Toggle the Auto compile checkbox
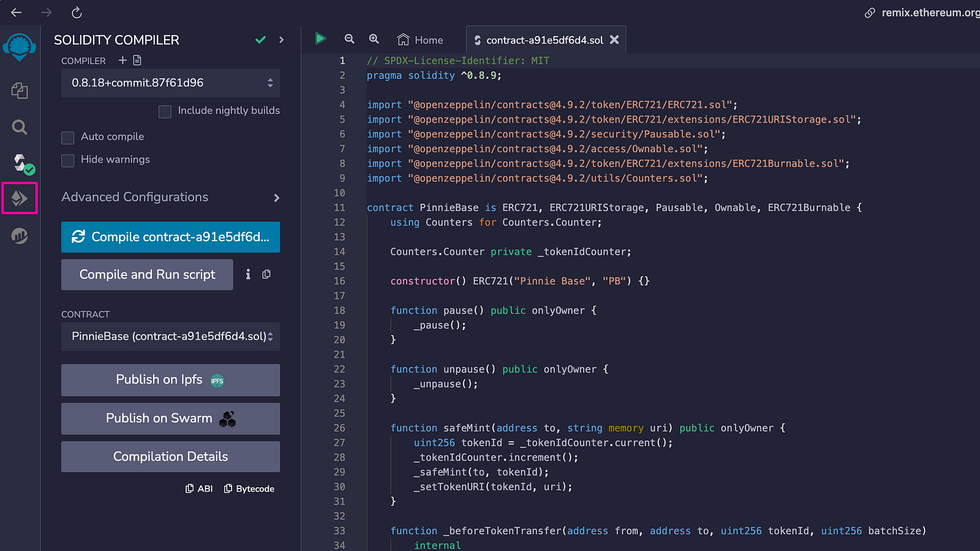This screenshot has height=551, width=980. click(68, 137)
